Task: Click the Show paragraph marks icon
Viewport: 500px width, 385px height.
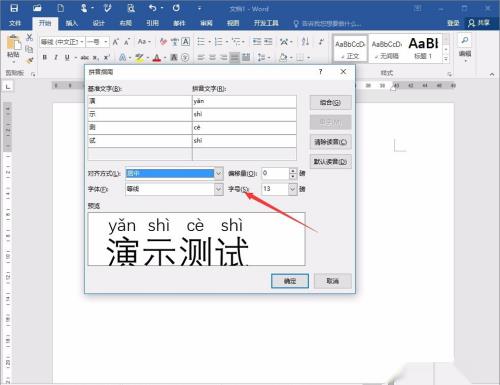Action: pos(321,42)
